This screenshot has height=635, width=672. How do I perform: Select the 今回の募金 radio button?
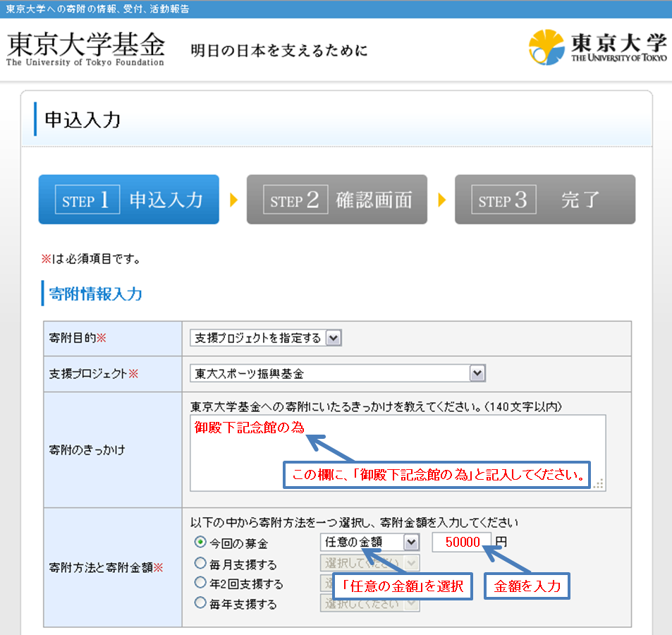(x=200, y=542)
